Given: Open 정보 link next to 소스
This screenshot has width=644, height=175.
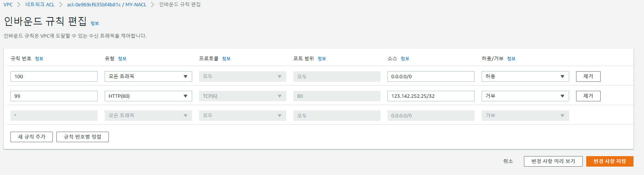Looking at the screenshot, I should click(x=405, y=59).
